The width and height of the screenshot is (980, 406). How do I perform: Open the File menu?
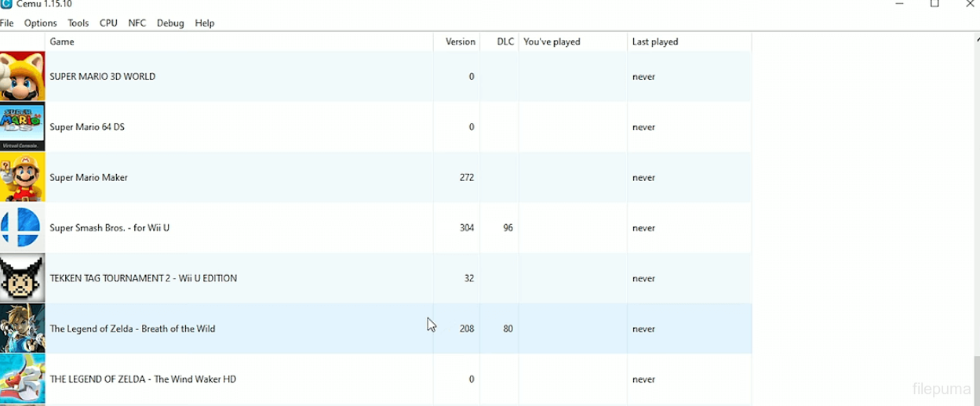pyautogui.click(x=6, y=23)
